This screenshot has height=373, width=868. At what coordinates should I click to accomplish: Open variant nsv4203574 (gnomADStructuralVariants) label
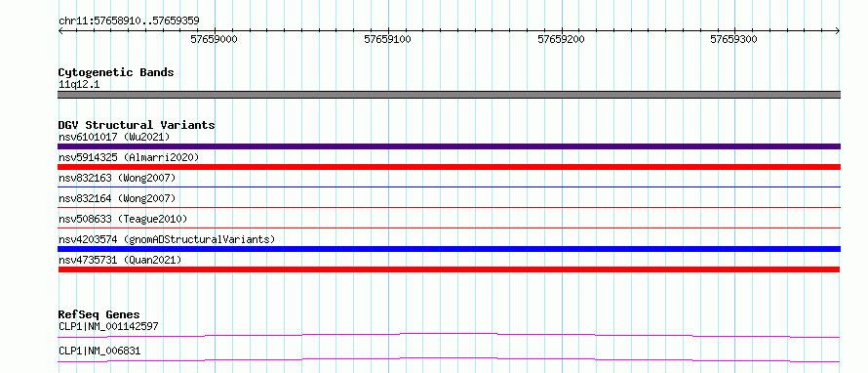167,239
